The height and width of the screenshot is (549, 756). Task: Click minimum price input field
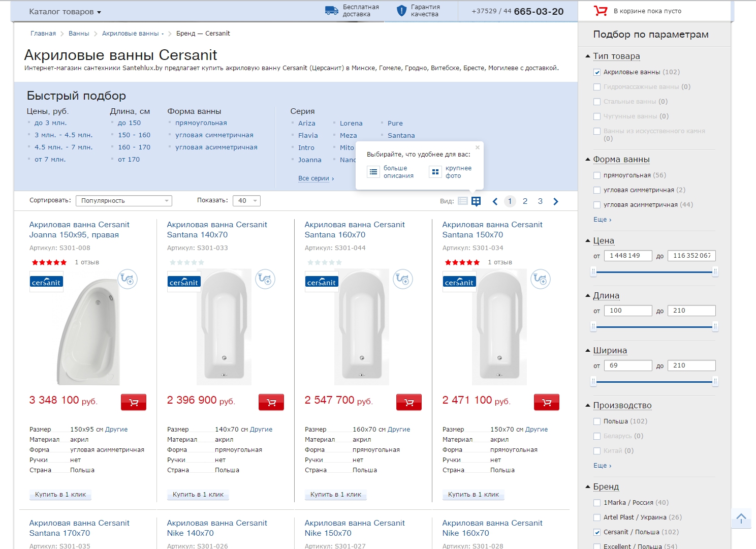pos(628,256)
